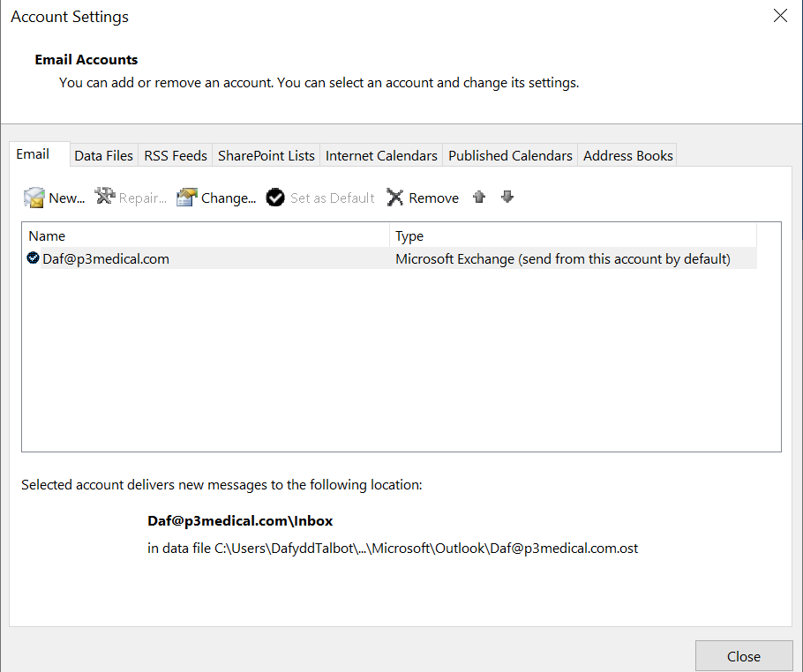
Task: Click the Set as Default label
Action: (x=333, y=198)
